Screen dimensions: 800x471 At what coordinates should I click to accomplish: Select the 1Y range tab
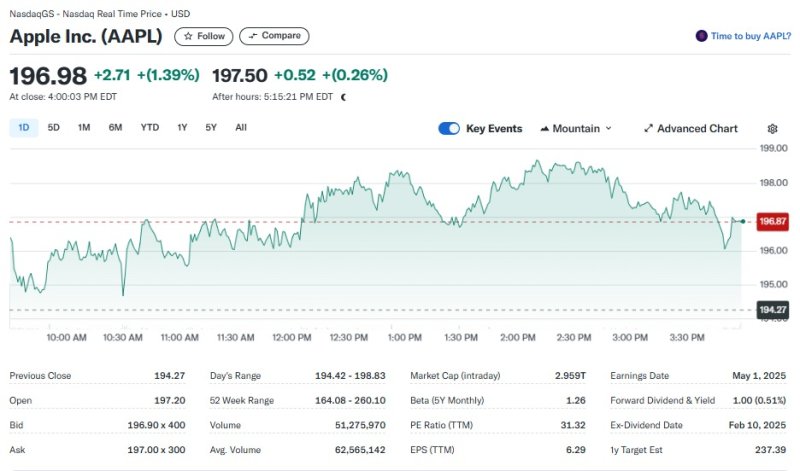pos(182,128)
